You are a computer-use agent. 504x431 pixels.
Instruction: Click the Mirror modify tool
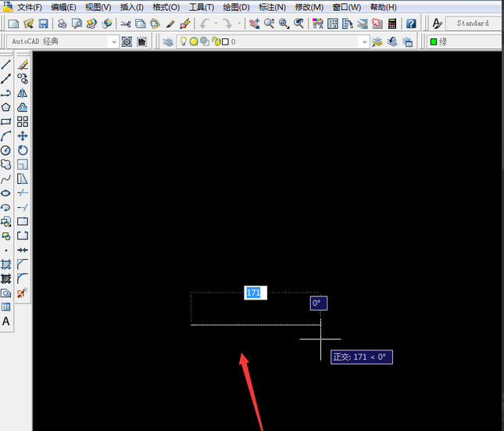pos(23,93)
